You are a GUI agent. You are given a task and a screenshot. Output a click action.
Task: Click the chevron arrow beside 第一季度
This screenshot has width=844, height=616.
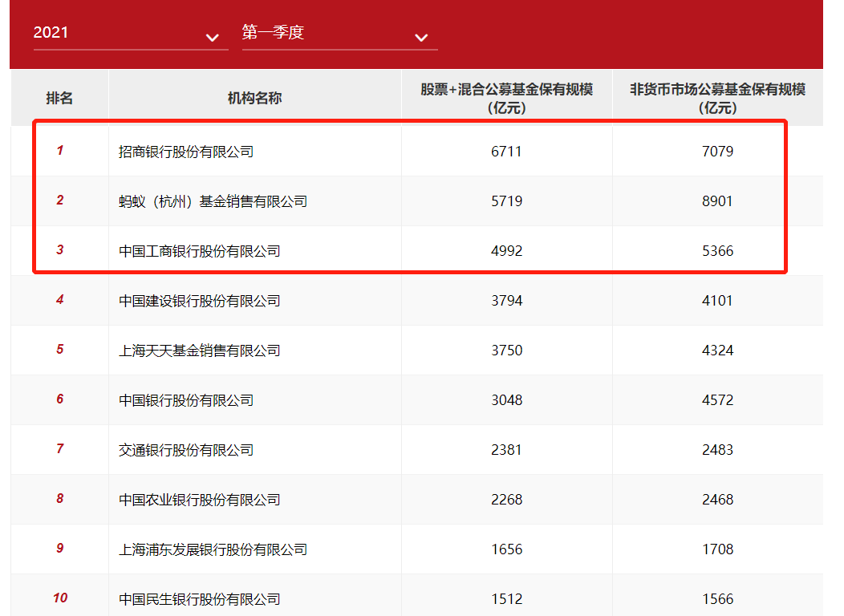(x=421, y=38)
